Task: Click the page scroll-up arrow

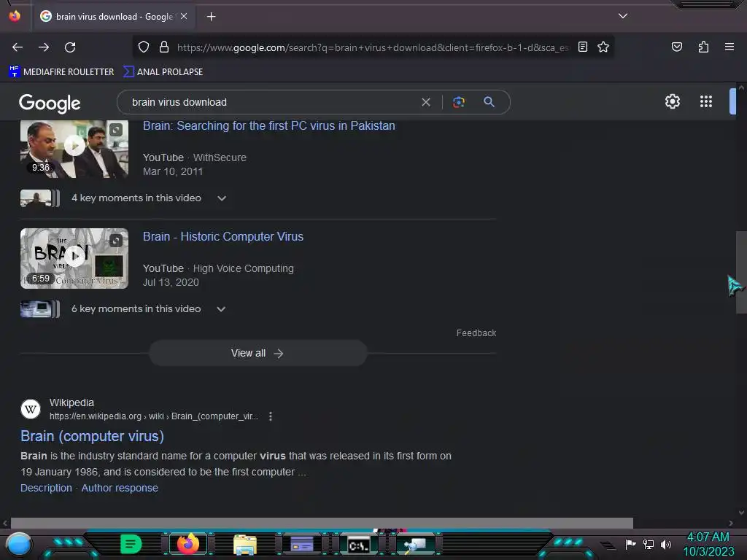Action: pyautogui.click(x=741, y=87)
